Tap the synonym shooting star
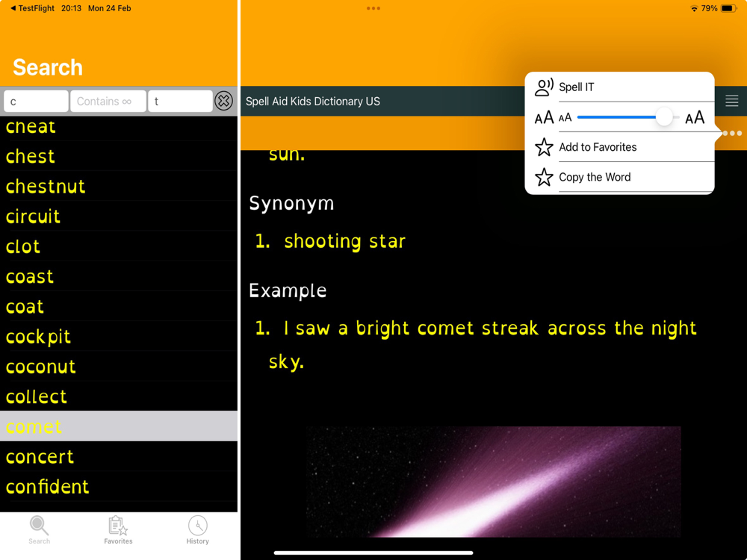The image size is (747, 560). (x=344, y=241)
